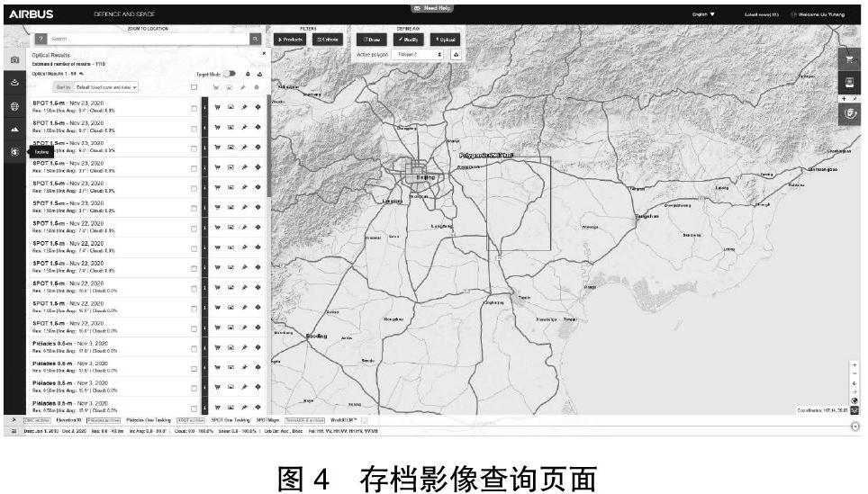Open the globe basemap sidebar icon
Viewport: 868px width, 494px height.
click(x=15, y=106)
